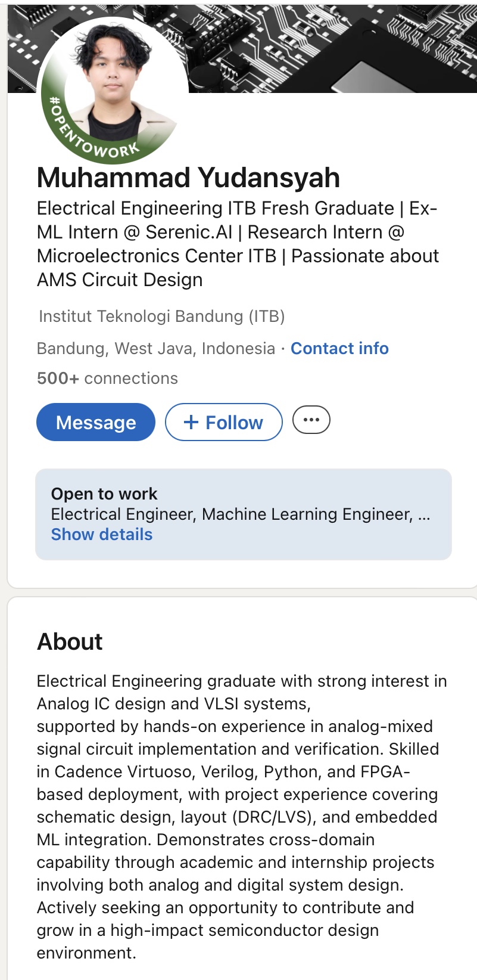Select the Open to work card title
The width and height of the screenshot is (477, 980).
pos(104,494)
